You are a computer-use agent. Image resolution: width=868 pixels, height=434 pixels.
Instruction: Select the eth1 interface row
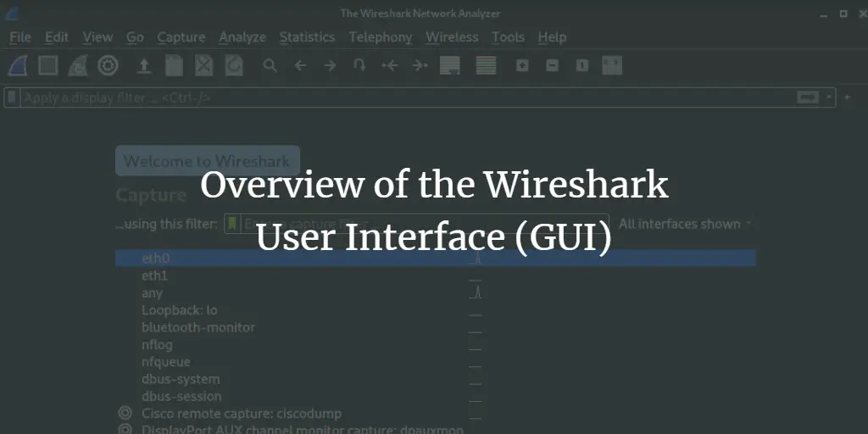[435, 275]
